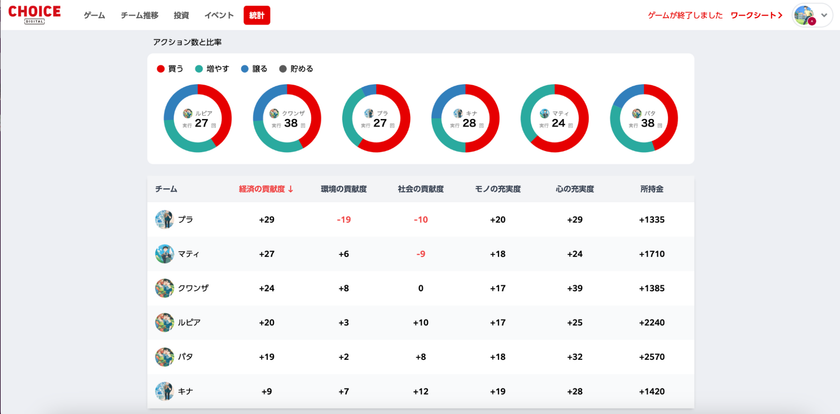Open the ゲーム tab
840x414 pixels.
point(94,16)
